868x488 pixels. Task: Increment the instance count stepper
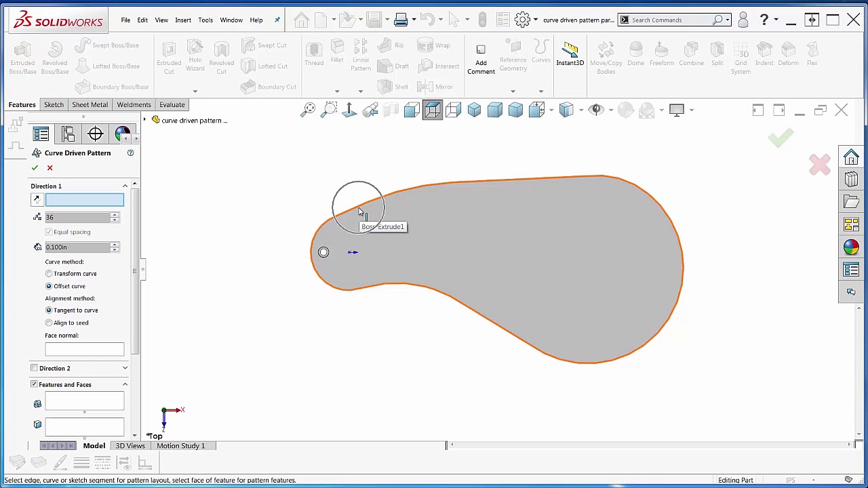pos(114,215)
